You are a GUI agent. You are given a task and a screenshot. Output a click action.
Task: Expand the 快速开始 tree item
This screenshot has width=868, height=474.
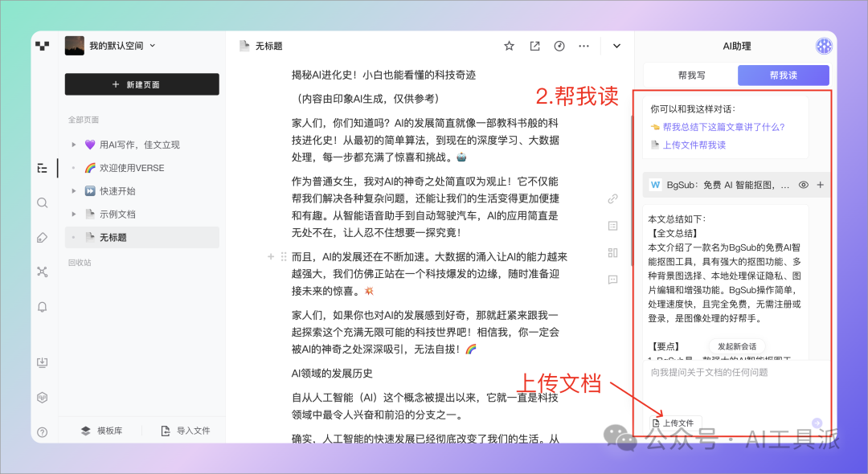coord(75,191)
